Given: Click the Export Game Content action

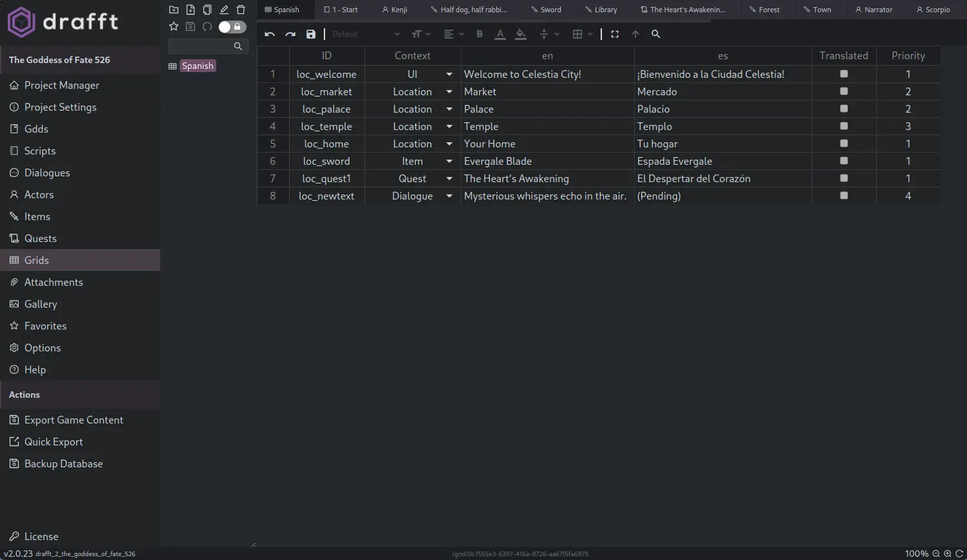Looking at the screenshot, I should tap(73, 420).
